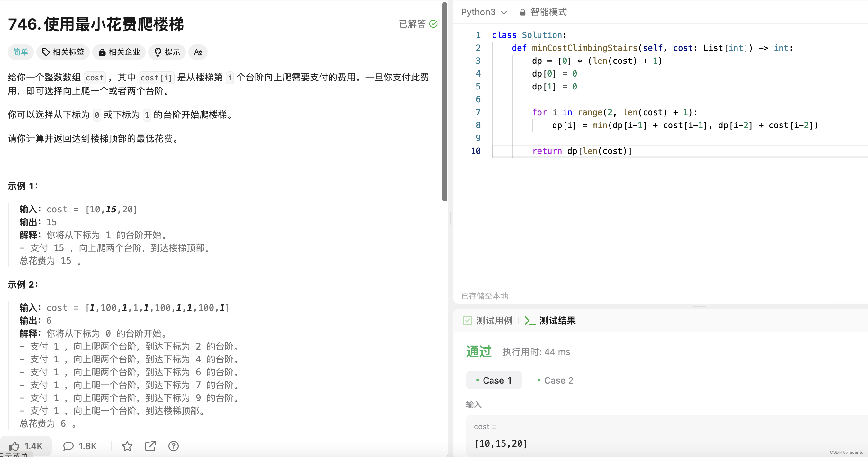Click the 输出: 15 line in example 1

pos(38,222)
